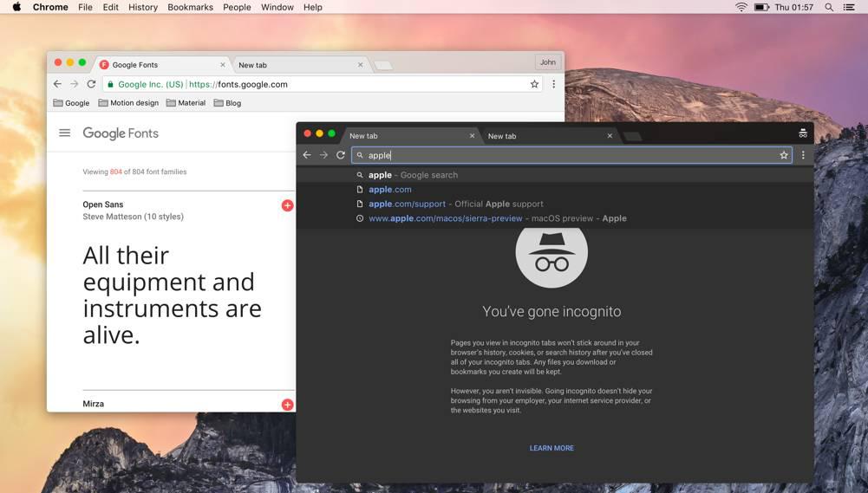Click the John profile button
The height and width of the screenshot is (493, 868).
coord(548,62)
